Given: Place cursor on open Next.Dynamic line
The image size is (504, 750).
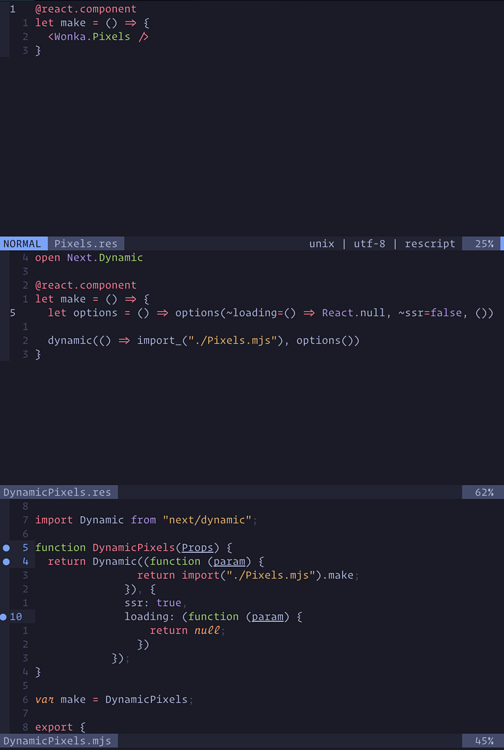Looking at the screenshot, I should tap(89, 258).
